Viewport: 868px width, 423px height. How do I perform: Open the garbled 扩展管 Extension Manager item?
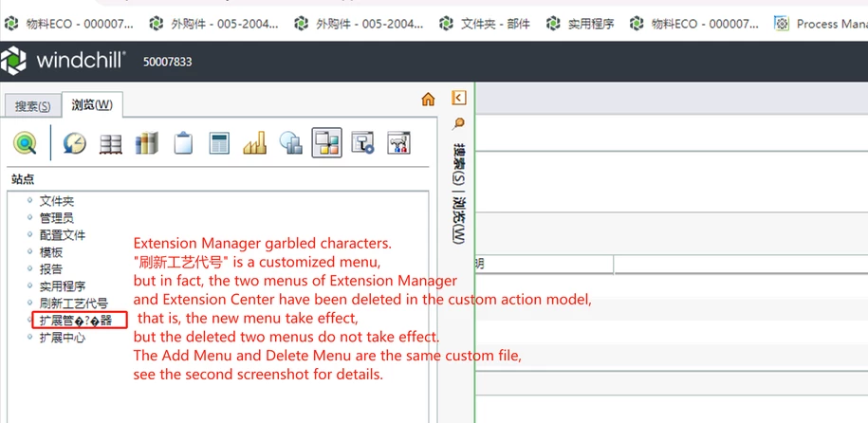click(x=76, y=321)
